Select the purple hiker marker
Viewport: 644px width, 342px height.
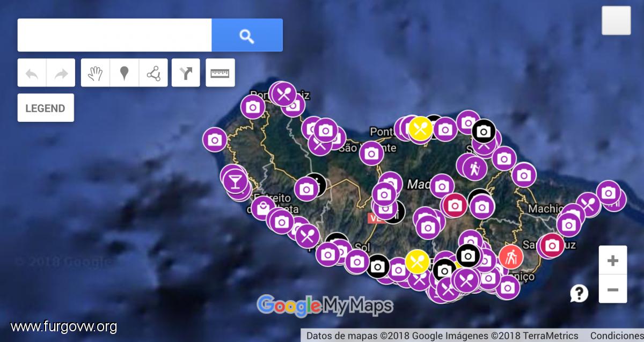pyautogui.click(x=474, y=168)
